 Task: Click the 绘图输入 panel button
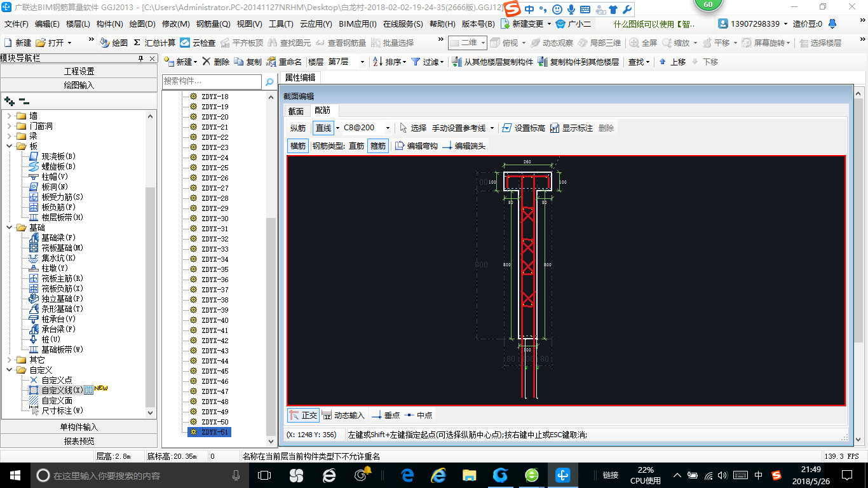[79, 85]
